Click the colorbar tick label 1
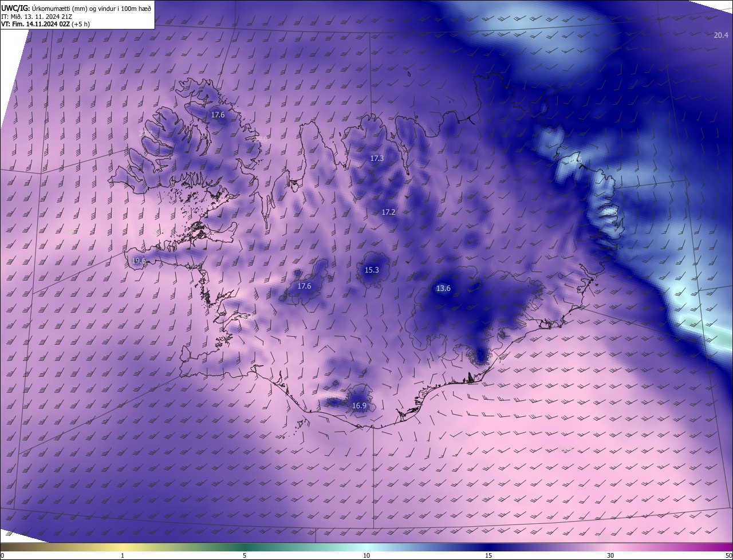This screenshot has height=560, width=733. (123, 555)
